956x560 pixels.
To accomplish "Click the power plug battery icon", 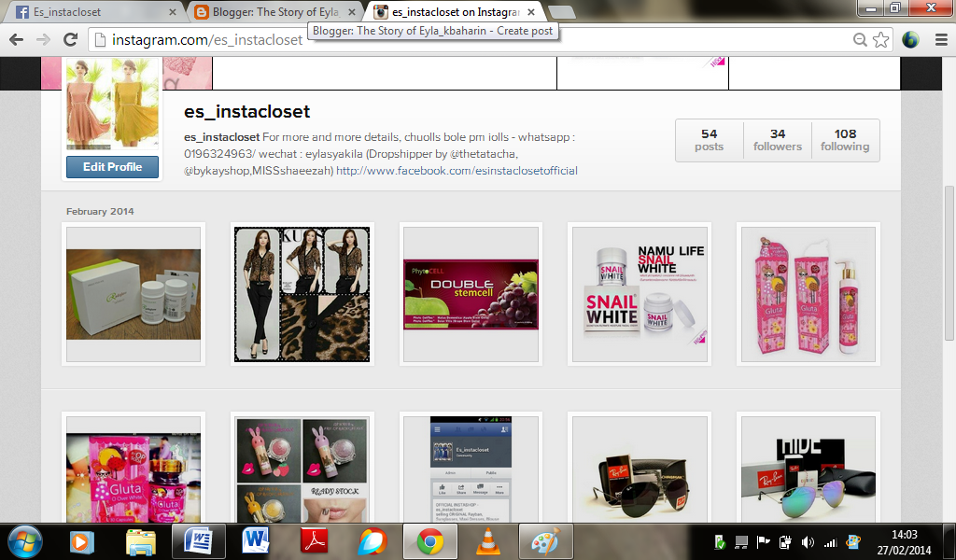I will pos(785,541).
